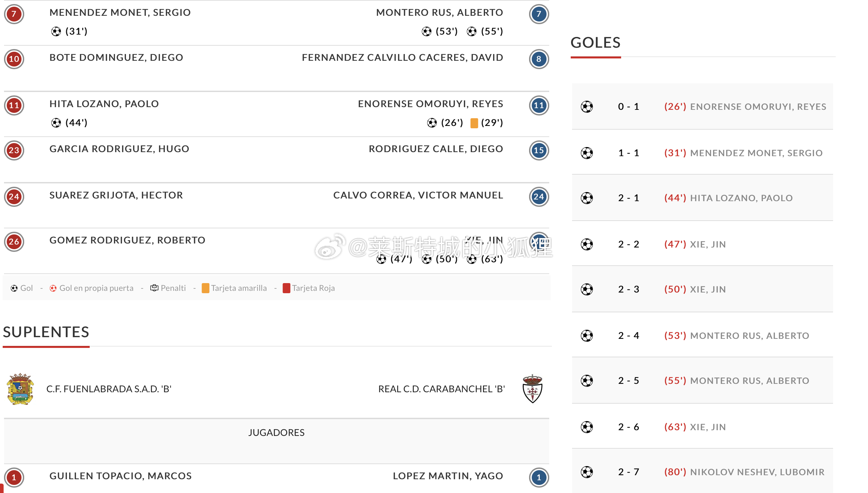Click blue number 15 badge for Rodriguez Calle
Screen dimensions: 868x493
pyautogui.click(x=538, y=150)
